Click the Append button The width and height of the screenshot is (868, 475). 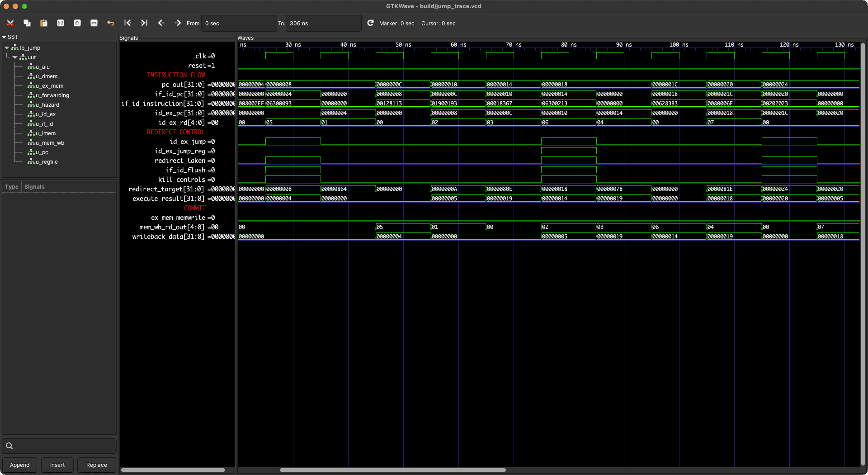(20, 465)
